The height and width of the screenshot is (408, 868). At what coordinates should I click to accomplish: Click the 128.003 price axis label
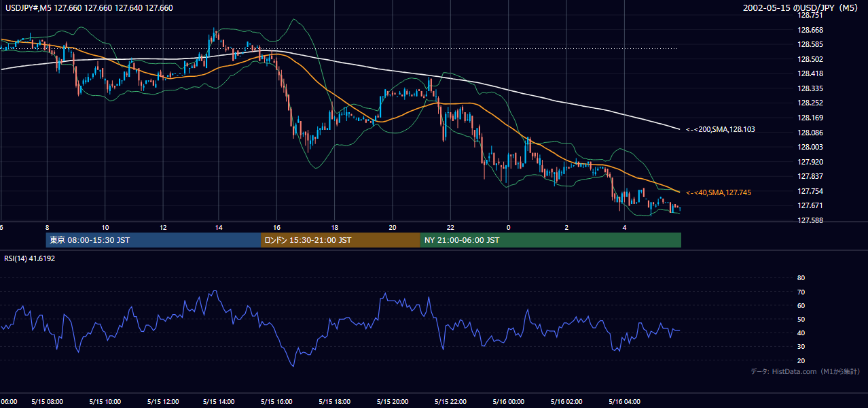click(810, 147)
